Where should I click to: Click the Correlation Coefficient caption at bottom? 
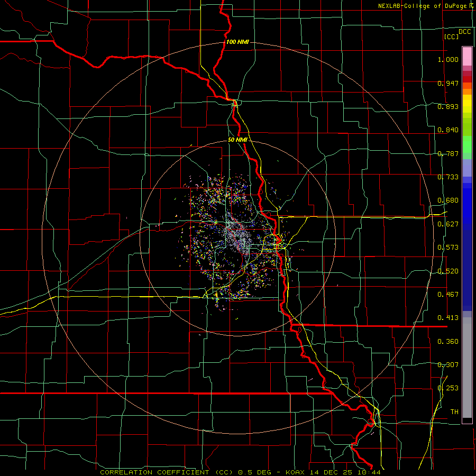click(240, 472)
